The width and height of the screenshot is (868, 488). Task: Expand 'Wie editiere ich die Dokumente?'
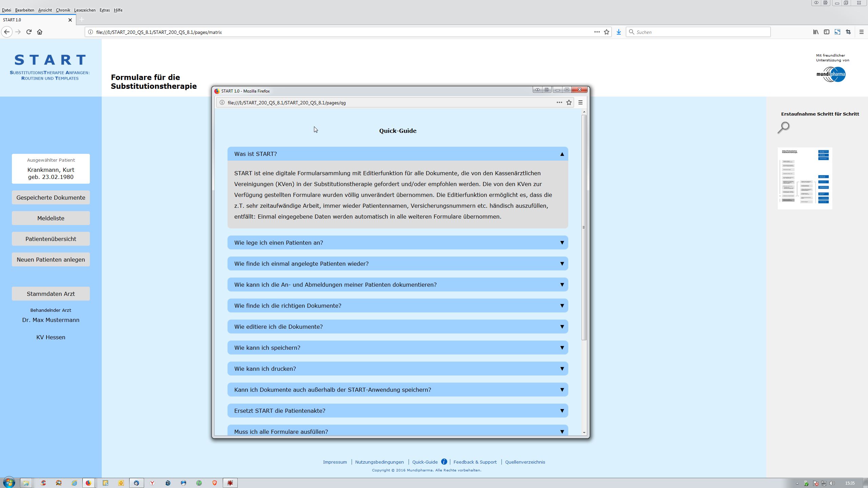tap(398, 327)
